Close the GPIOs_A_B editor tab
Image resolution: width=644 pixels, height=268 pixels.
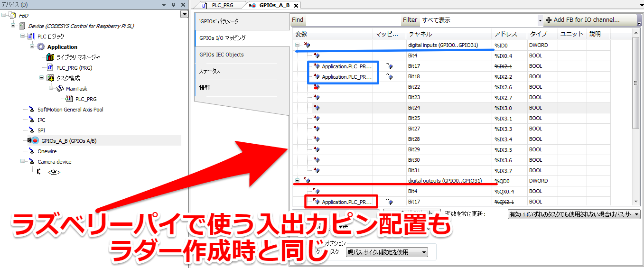tap(296, 6)
